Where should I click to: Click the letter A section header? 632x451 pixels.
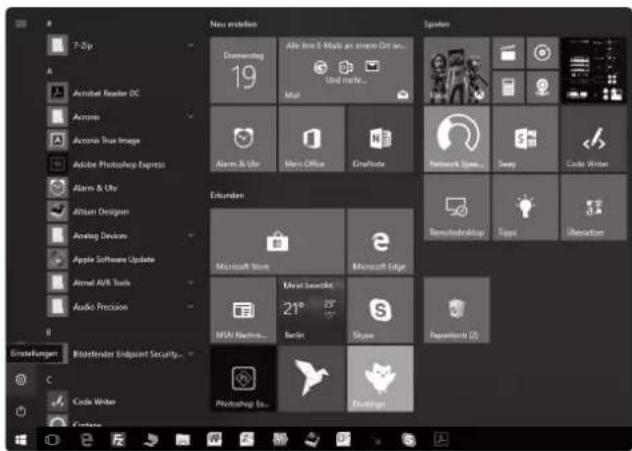point(50,71)
